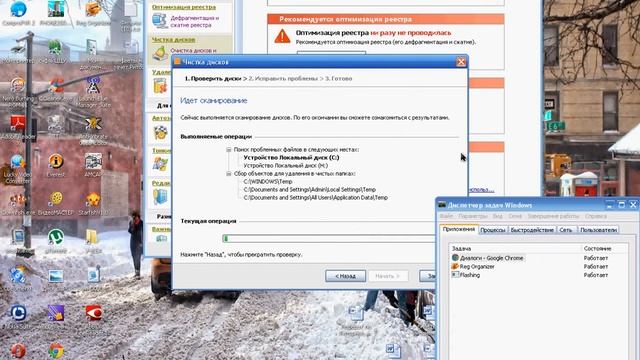Select 'Диалоги - Google Chrome' task row
640x360 pixels.
tap(487, 258)
